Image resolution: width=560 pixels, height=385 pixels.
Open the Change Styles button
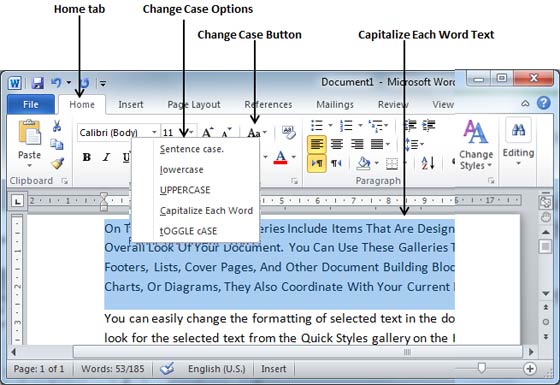[x=476, y=145]
